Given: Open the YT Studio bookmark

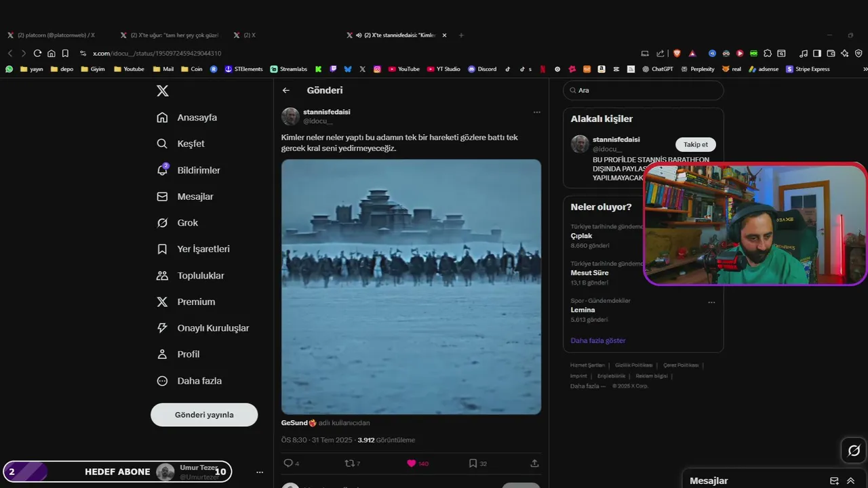Looking at the screenshot, I should (443, 69).
